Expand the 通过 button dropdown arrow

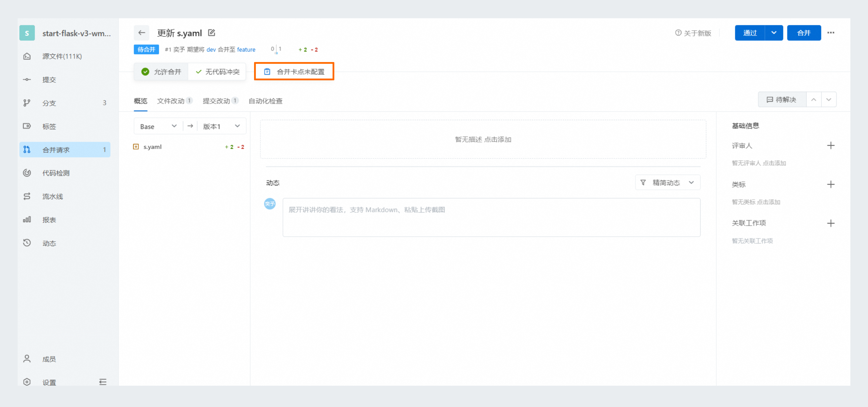774,33
